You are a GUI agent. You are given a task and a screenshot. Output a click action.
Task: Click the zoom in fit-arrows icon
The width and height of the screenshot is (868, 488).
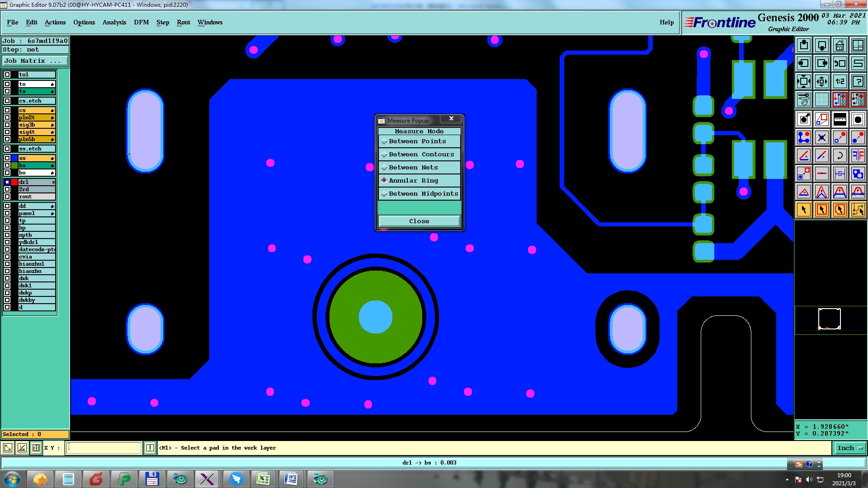tap(804, 81)
